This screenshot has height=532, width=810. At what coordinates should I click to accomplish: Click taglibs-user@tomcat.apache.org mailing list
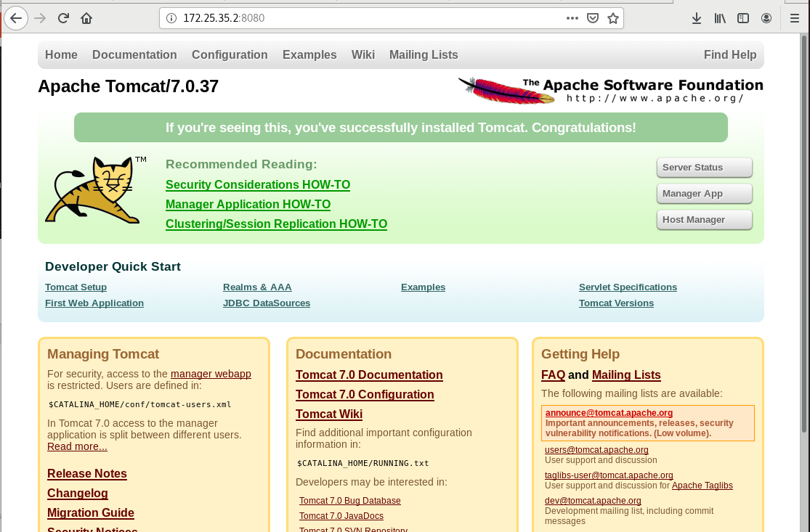[609, 475]
